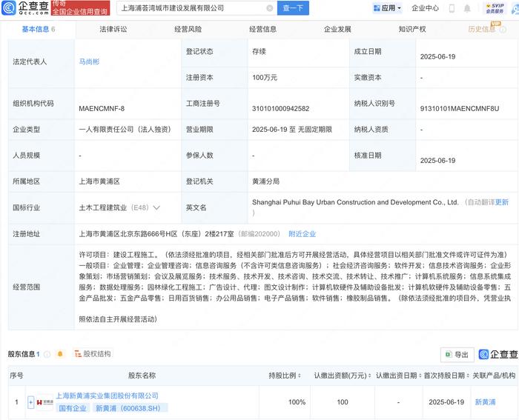Click 更新 link beside English name
Image resolution: width=519 pixels, height=420 pixels.
[x=501, y=202]
